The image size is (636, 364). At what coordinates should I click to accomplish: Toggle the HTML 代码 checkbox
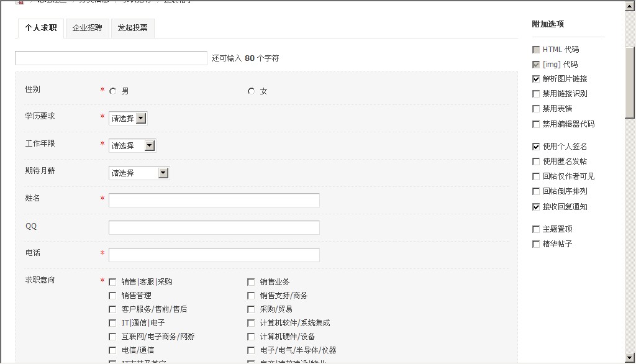(x=536, y=50)
